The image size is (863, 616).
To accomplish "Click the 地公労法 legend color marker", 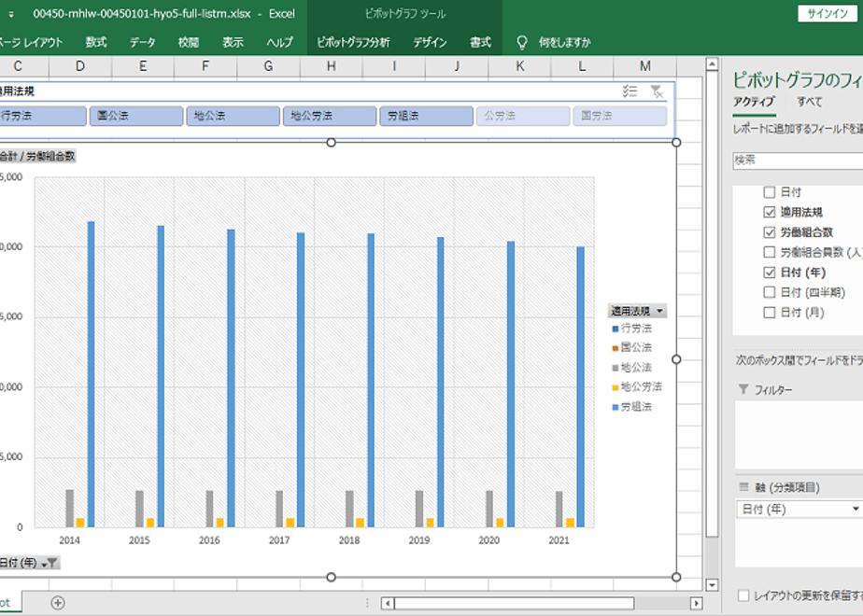I will point(615,387).
